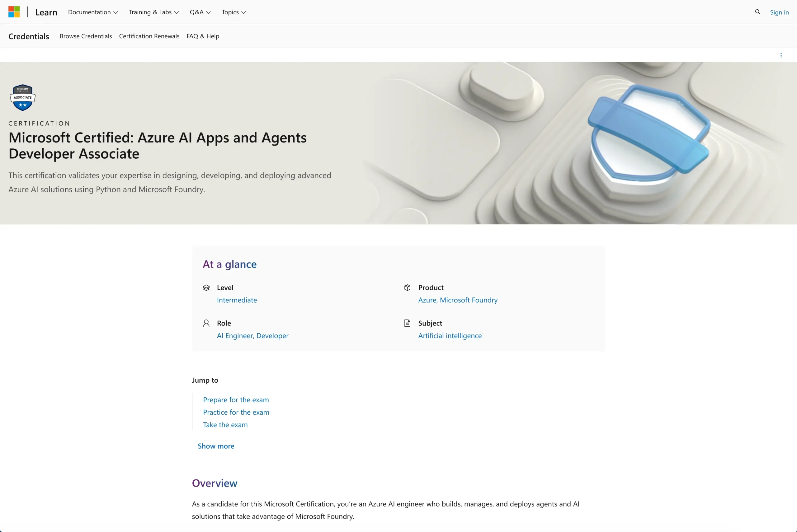This screenshot has width=797, height=532.
Task: Jump to Take the exam
Action: point(225,425)
